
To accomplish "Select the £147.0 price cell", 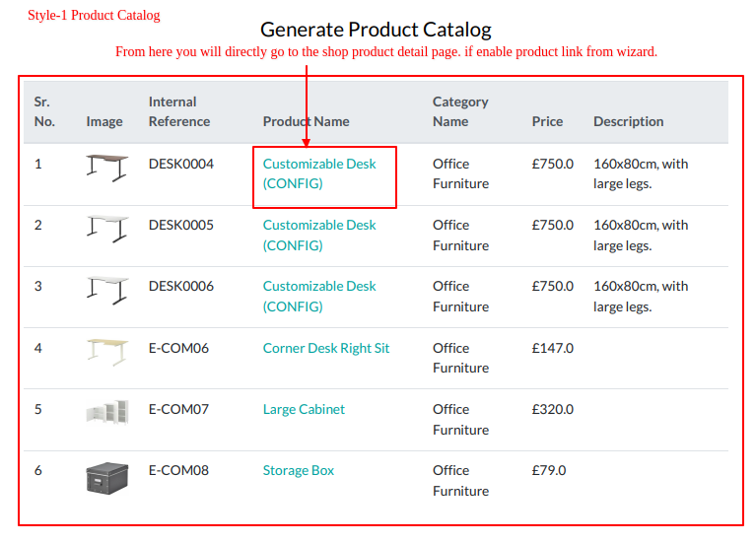I will pos(553,348).
